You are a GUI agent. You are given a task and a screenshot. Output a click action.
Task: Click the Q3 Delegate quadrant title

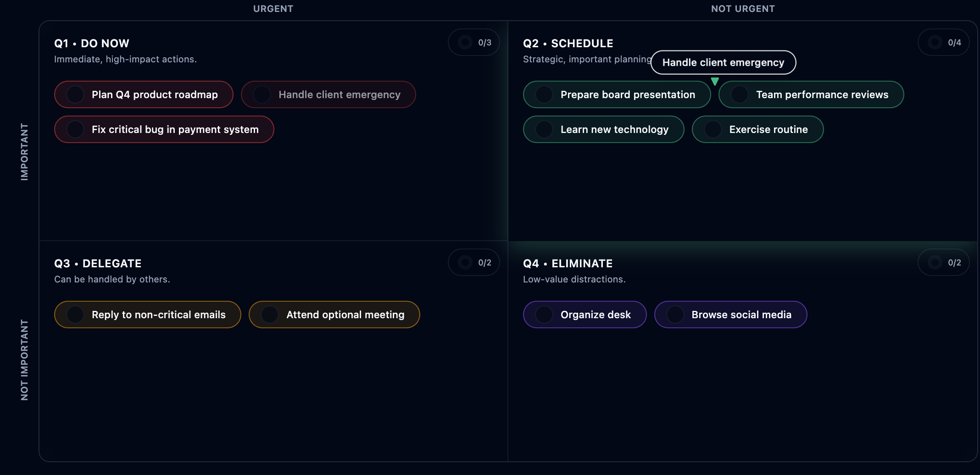[x=98, y=264]
